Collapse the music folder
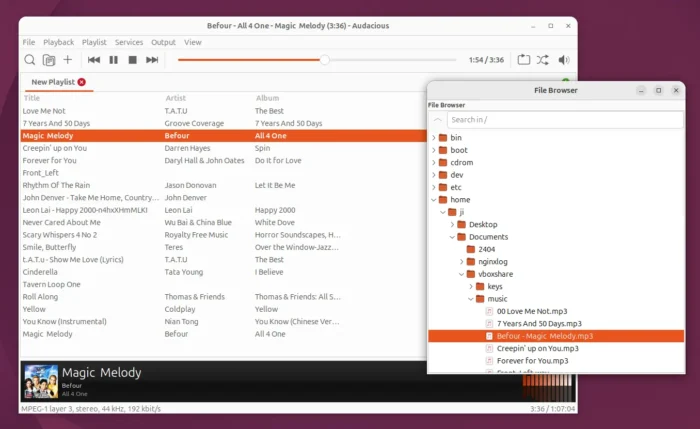Viewport: 700px width, 429px height. (x=471, y=299)
